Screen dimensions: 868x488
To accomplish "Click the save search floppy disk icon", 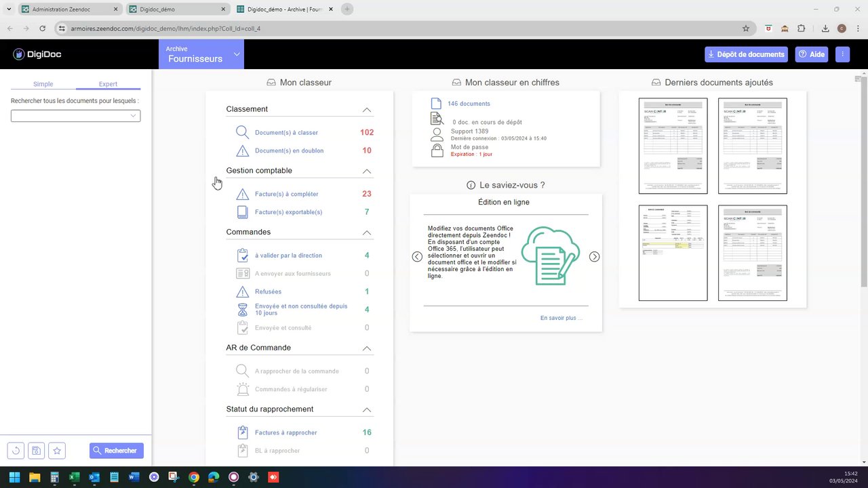I will coord(37,451).
